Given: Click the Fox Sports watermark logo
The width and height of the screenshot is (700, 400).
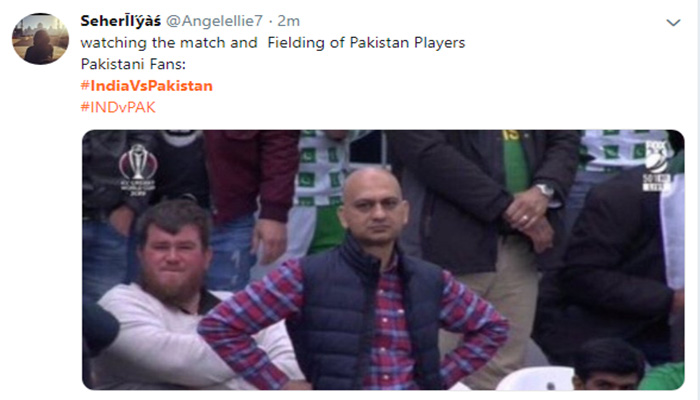Looking at the screenshot, I should point(656,166).
